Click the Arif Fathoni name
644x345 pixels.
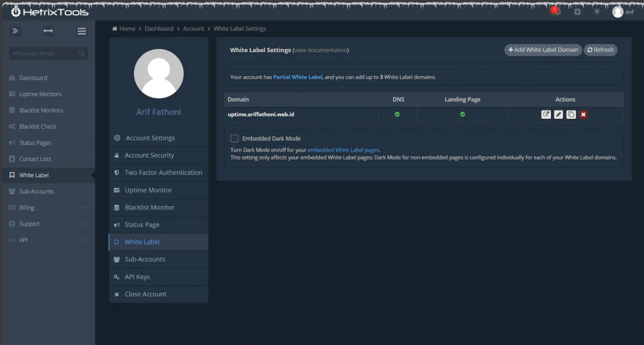tap(158, 112)
